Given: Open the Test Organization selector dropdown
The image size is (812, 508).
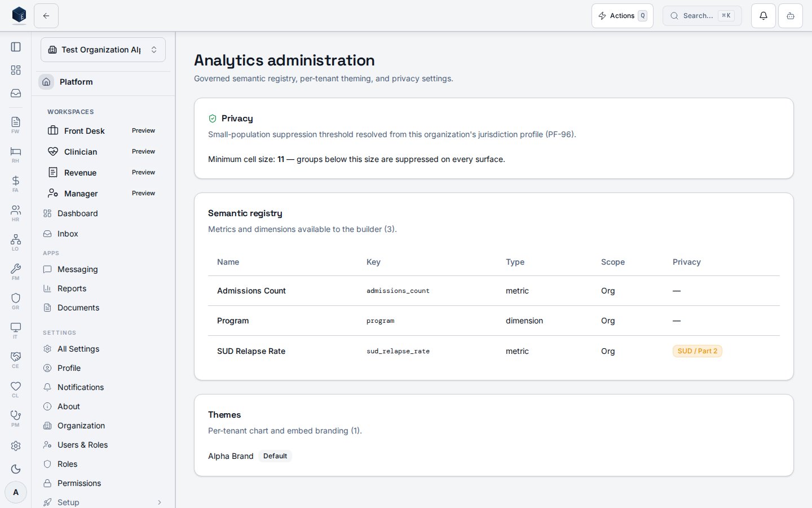Looking at the screenshot, I should (x=103, y=50).
